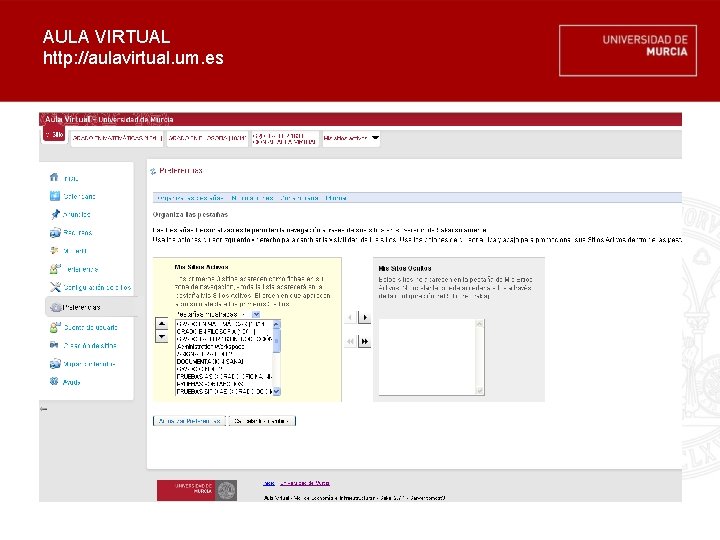Viewport: 720px width, 540px height.
Task: Switch to the Zona horaria tab
Action: point(300,198)
